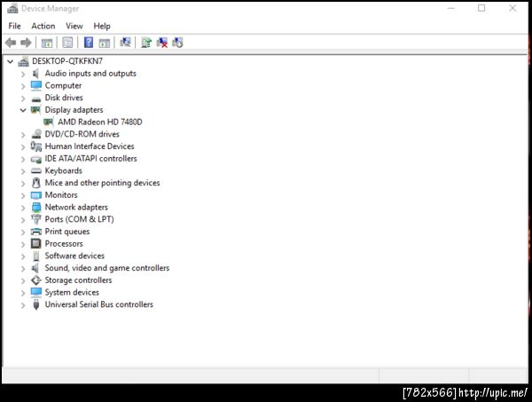Click the Action pane toolbar icon next to Help

(105, 43)
